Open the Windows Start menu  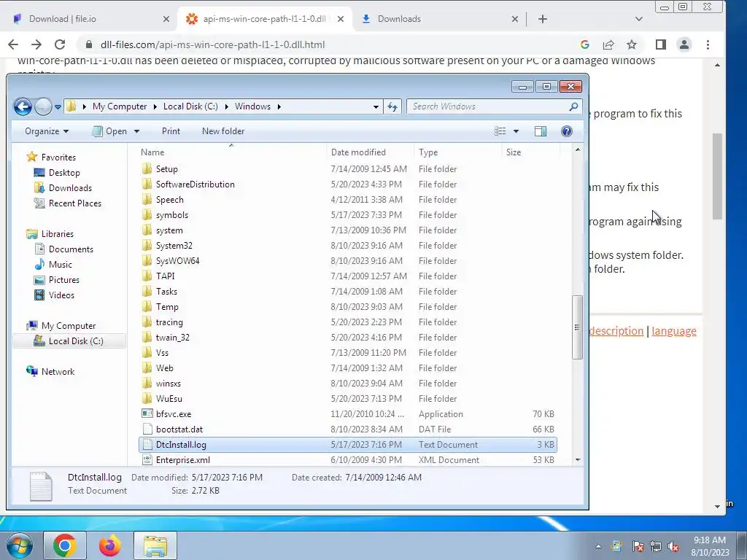pyautogui.click(x=19, y=545)
